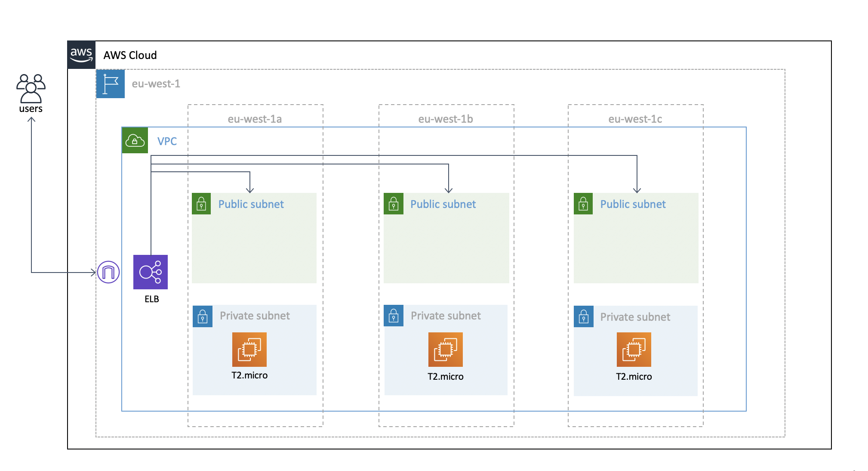Click the eu-west-1 region flag icon
Viewport: 868px width, 471px height.
(111, 84)
